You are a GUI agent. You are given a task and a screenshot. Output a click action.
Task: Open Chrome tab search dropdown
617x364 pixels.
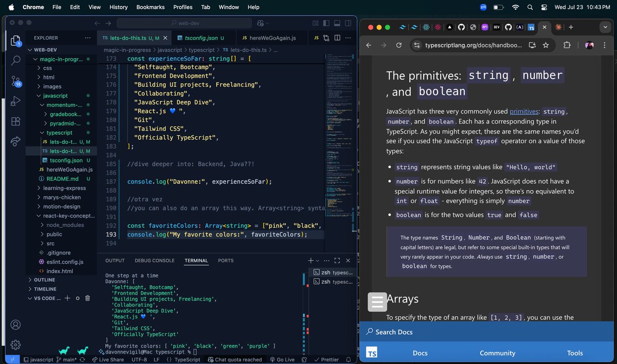pos(605,27)
